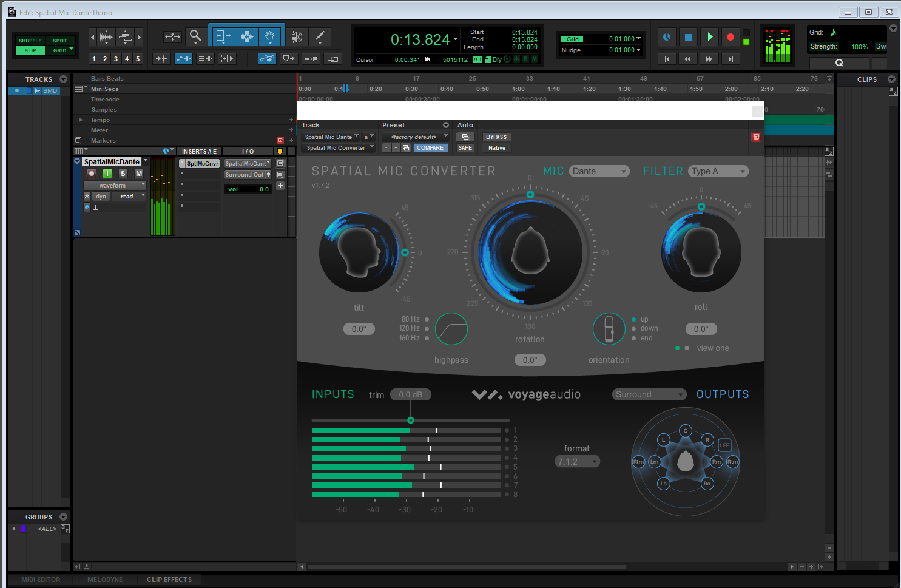Screen dimensions: 901x588
Task: Open the MELODYNE tab
Action: tap(105, 580)
